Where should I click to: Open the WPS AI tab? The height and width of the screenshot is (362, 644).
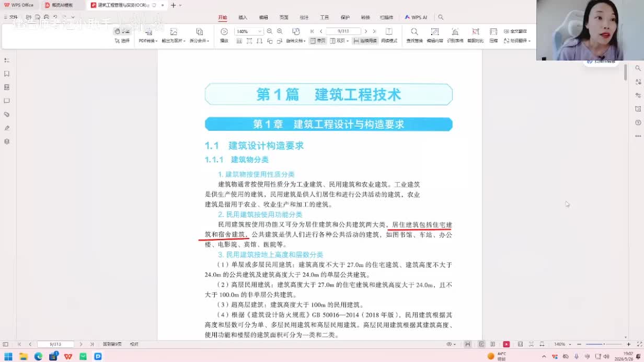(x=416, y=17)
